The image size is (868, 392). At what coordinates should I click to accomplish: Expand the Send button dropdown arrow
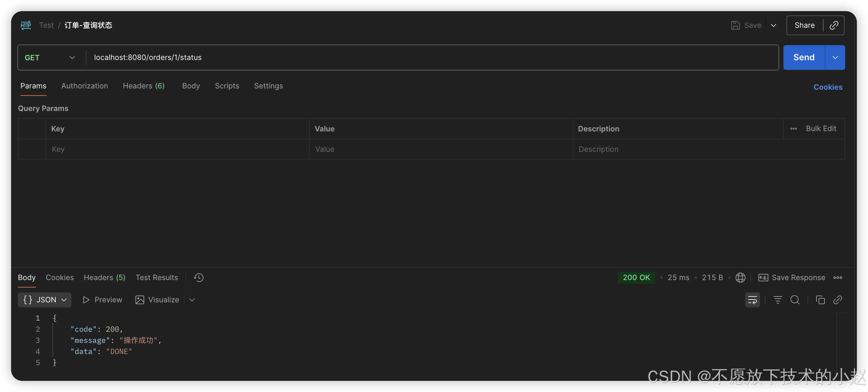835,58
